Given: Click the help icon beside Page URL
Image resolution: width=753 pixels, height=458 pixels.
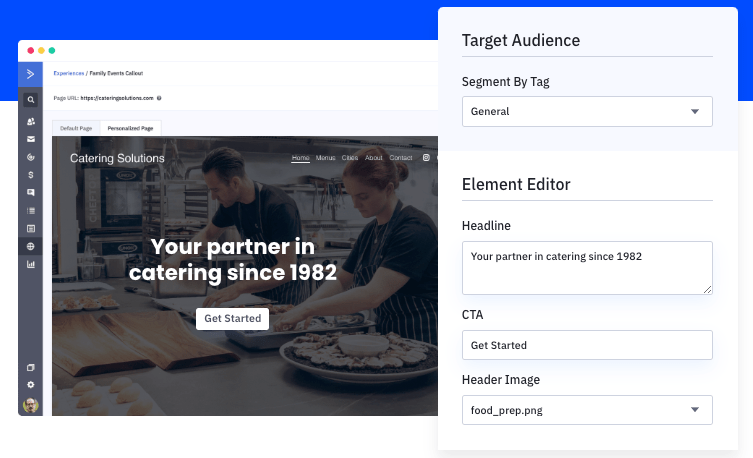Looking at the screenshot, I should pyautogui.click(x=159, y=98).
